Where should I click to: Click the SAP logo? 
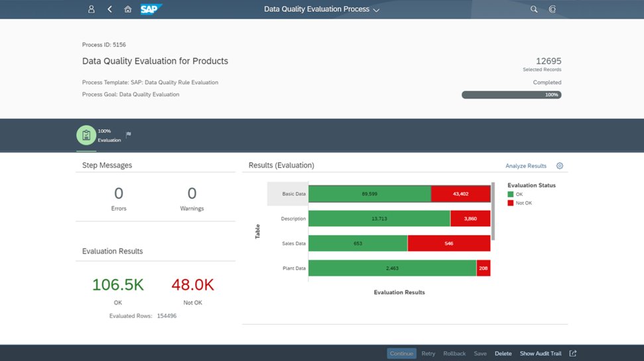coord(151,9)
